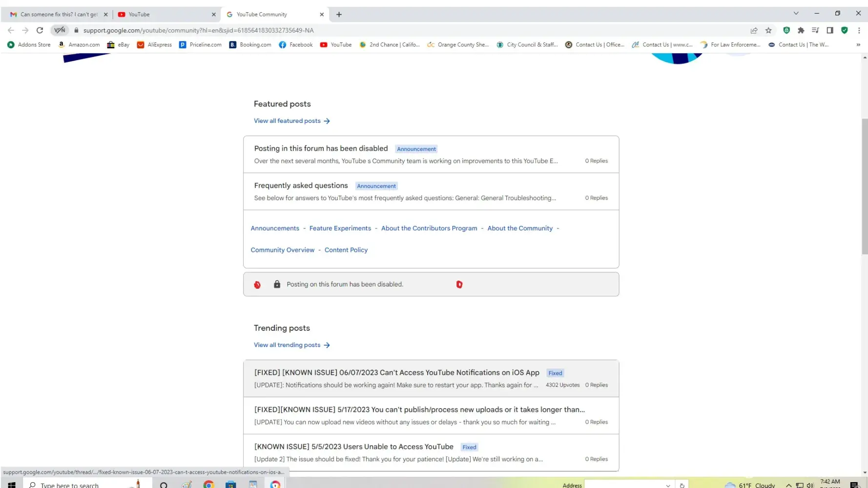Click the share page icon in address bar
This screenshot has height=488, width=868.
coord(754,30)
